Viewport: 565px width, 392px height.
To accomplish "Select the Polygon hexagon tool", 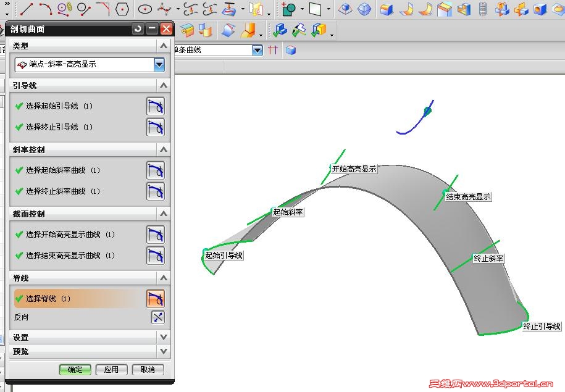I will [122, 9].
